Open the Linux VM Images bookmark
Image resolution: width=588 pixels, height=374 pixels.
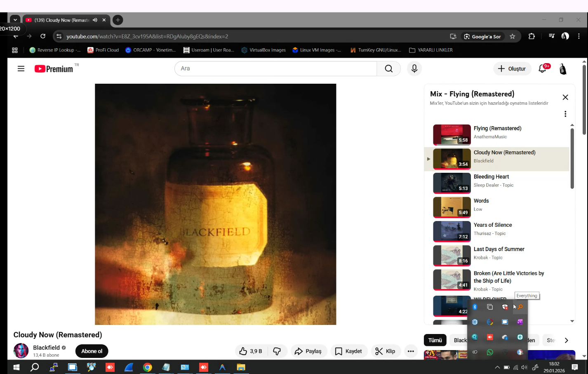(317, 50)
